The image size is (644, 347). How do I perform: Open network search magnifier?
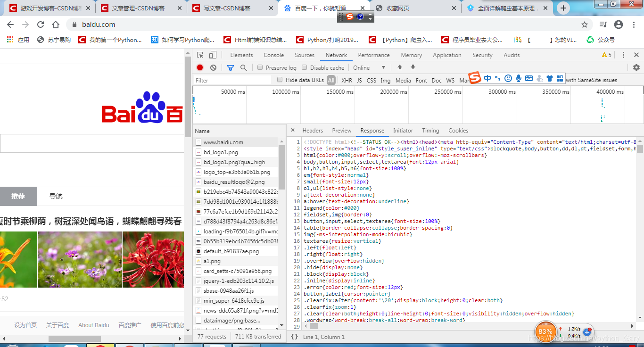(x=243, y=67)
